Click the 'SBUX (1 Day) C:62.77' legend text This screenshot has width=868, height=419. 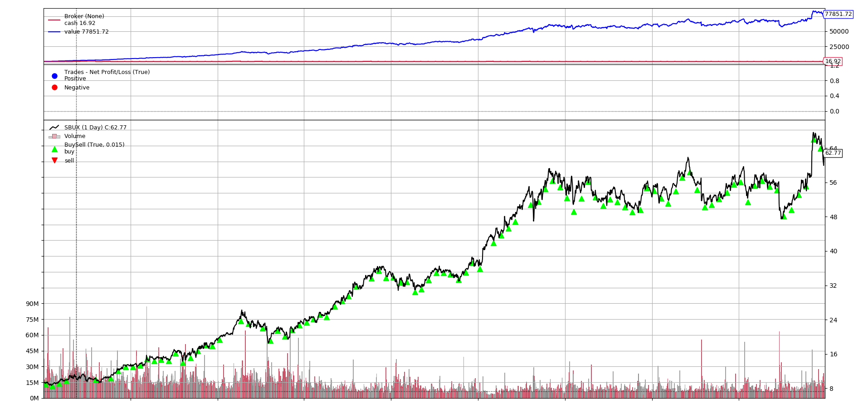point(95,128)
